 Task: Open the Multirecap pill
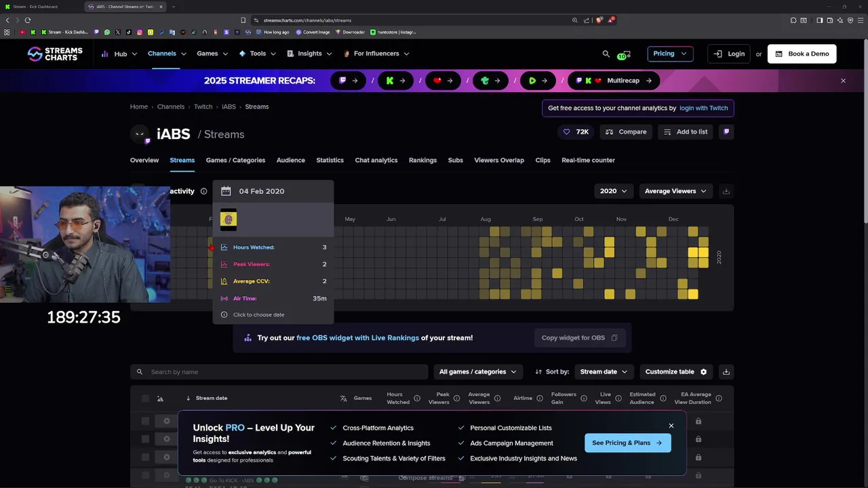pos(614,81)
